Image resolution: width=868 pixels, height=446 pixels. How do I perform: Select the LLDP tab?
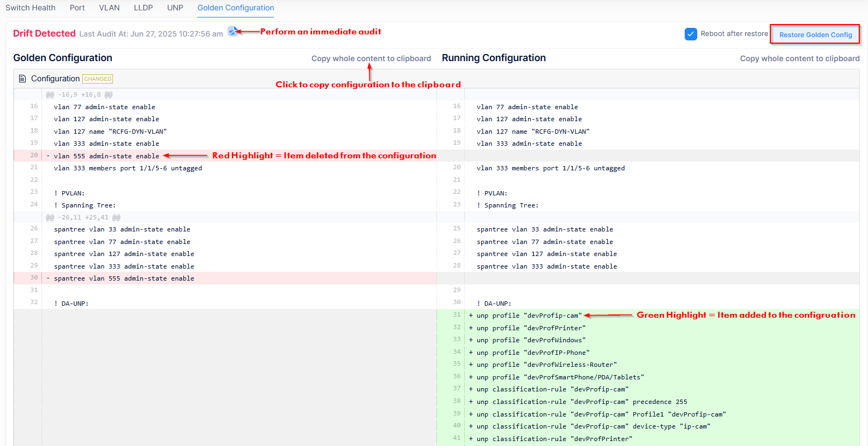pyautogui.click(x=143, y=8)
